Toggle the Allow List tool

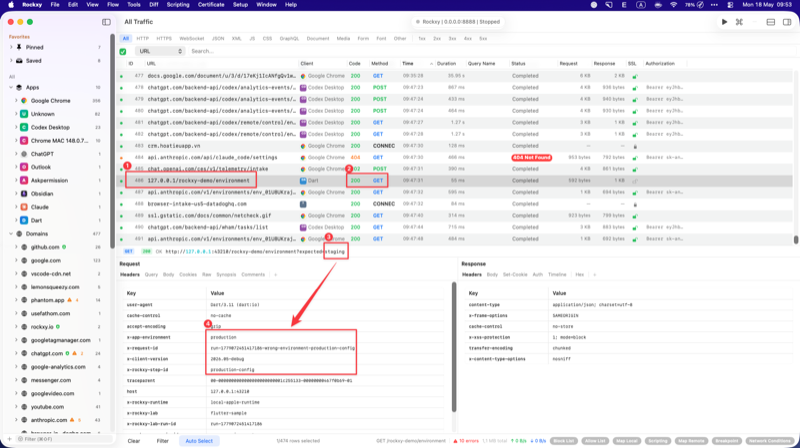[x=595, y=441]
